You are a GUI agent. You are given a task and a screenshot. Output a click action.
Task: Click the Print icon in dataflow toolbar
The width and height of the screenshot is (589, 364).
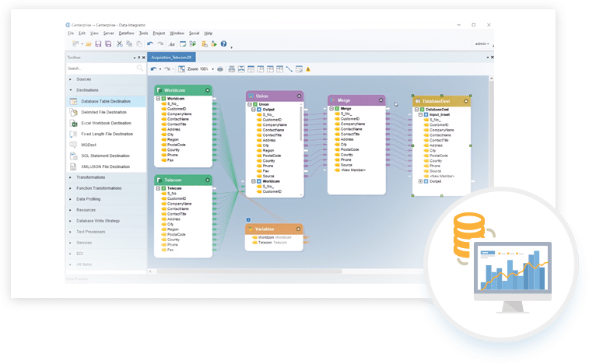coord(220,69)
